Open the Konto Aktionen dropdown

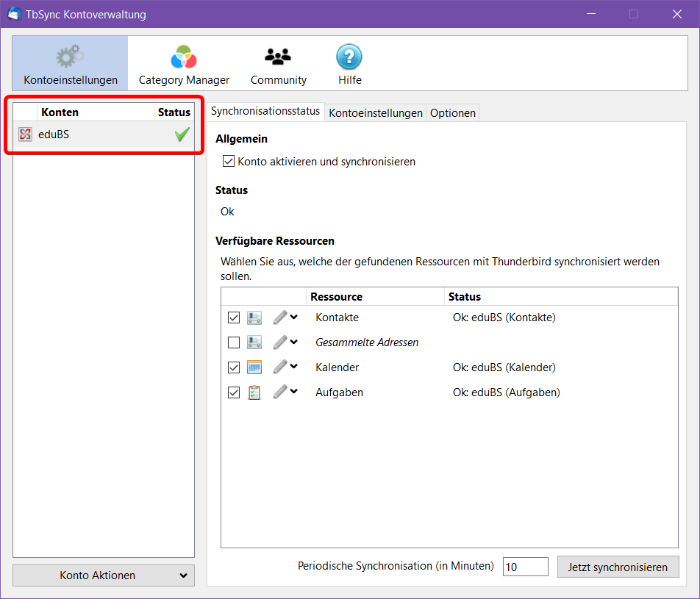coord(104,575)
